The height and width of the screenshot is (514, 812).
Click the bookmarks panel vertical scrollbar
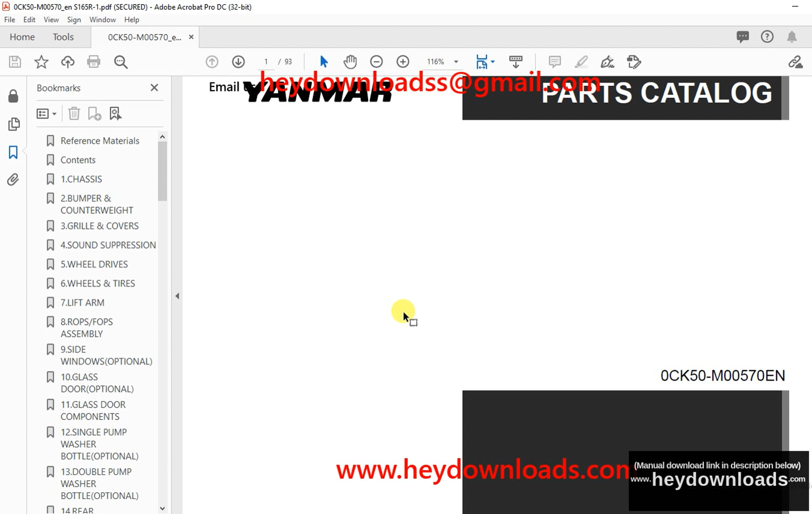point(162,171)
